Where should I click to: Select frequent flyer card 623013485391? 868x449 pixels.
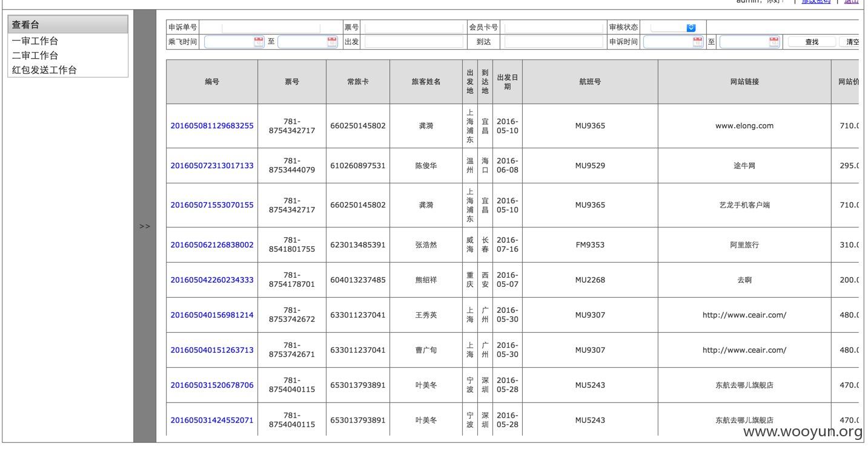pos(358,245)
